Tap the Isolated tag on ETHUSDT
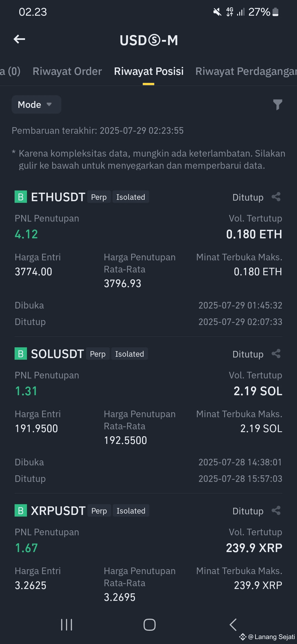This screenshot has height=644, width=297. tap(131, 197)
